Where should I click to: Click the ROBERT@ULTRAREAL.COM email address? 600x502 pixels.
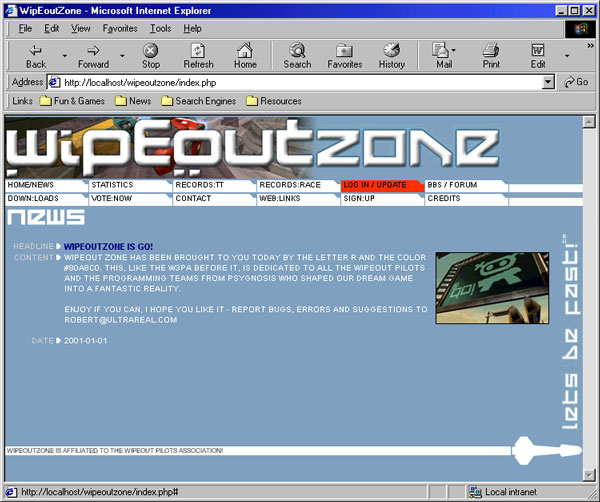point(121,320)
